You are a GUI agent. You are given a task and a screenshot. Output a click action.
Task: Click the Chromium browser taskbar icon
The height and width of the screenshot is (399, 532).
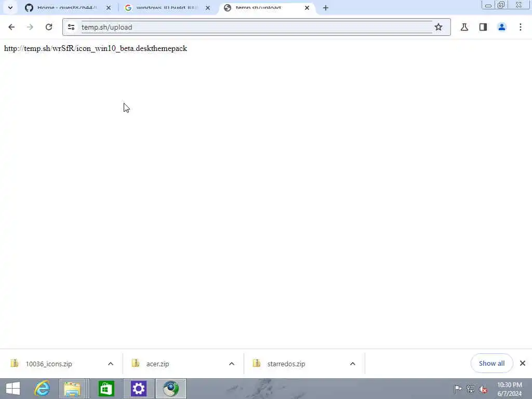click(x=170, y=389)
